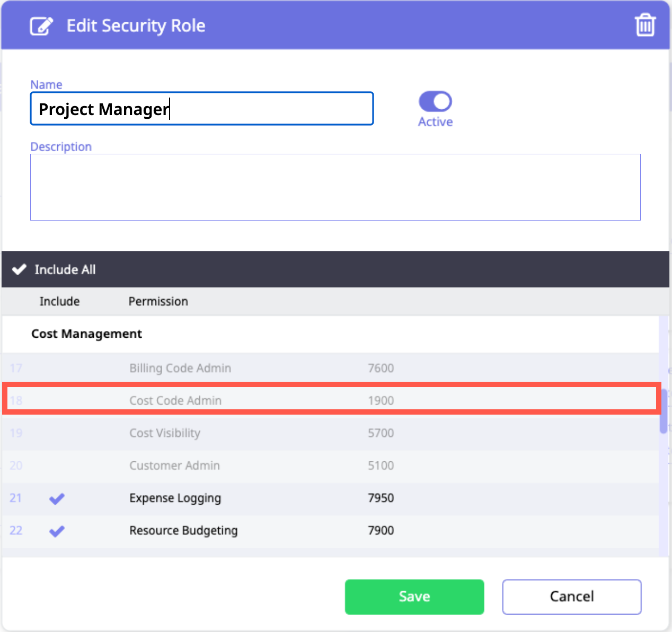Click the Cost Management group header

coord(87,334)
